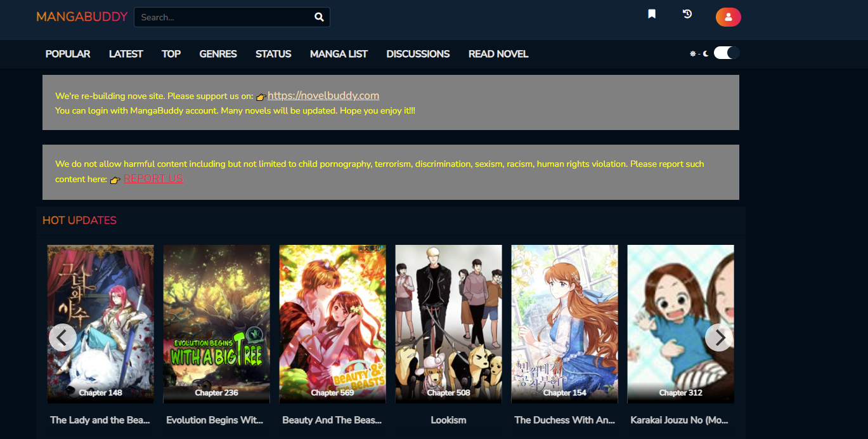Follow the novelbuddy.com link
Screen dimensions: 868x439
tap(323, 96)
